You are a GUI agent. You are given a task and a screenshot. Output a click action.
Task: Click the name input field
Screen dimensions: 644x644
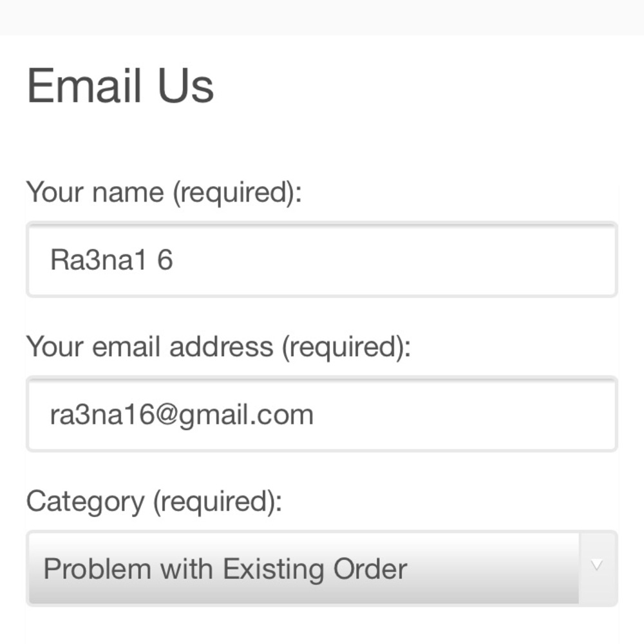[x=322, y=260]
